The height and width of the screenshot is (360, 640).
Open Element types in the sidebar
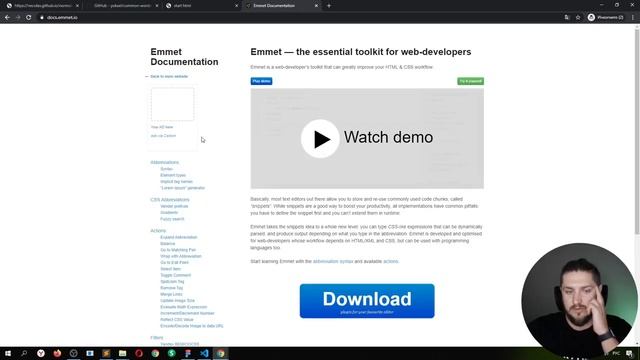(x=173, y=175)
